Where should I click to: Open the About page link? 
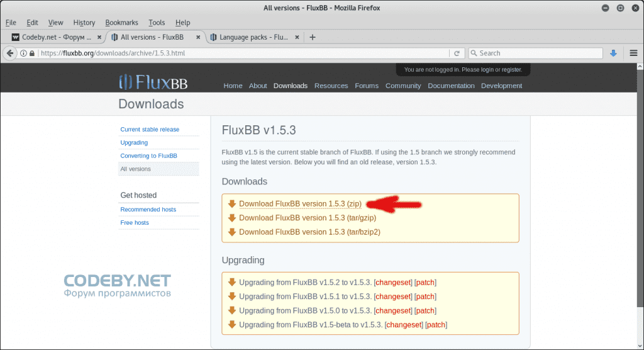click(x=258, y=86)
